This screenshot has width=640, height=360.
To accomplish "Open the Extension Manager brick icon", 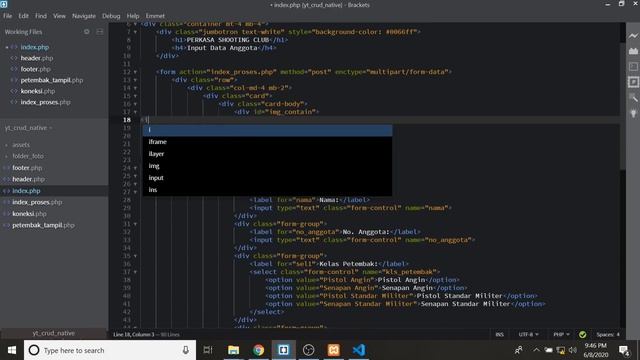I will pyautogui.click(x=633, y=51).
